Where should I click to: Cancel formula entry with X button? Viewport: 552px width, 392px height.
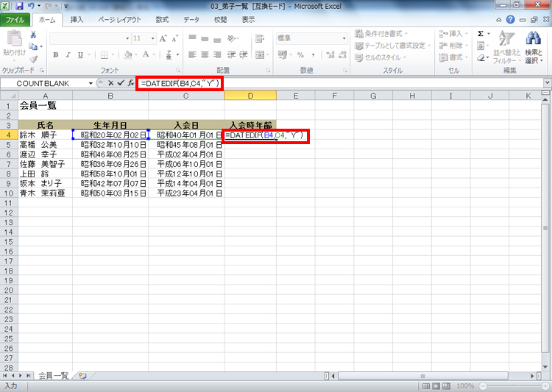click(x=110, y=83)
